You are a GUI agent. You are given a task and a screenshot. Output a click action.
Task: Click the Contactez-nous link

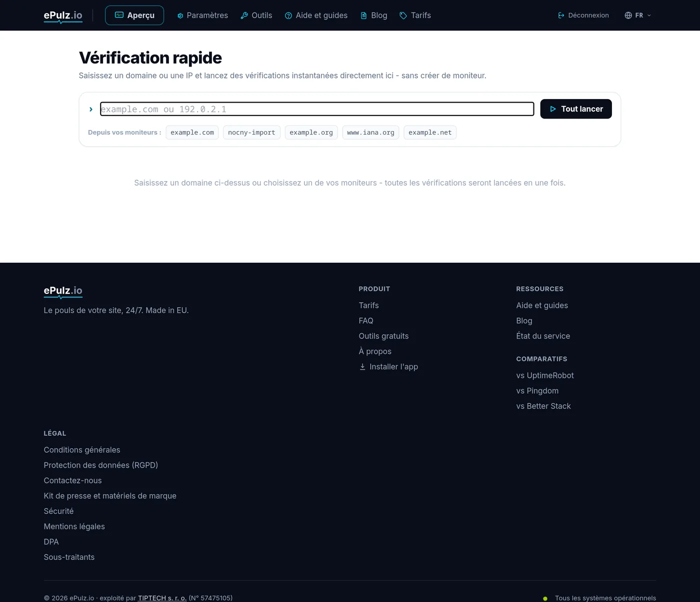(72, 480)
